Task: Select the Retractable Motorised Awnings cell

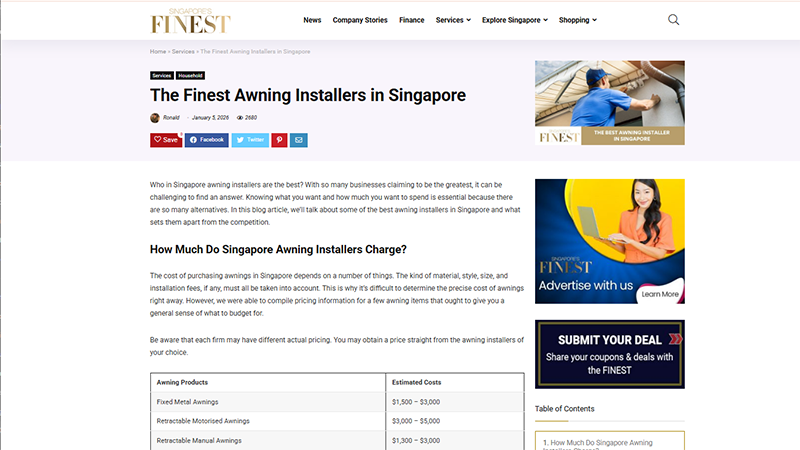Action: (268, 421)
